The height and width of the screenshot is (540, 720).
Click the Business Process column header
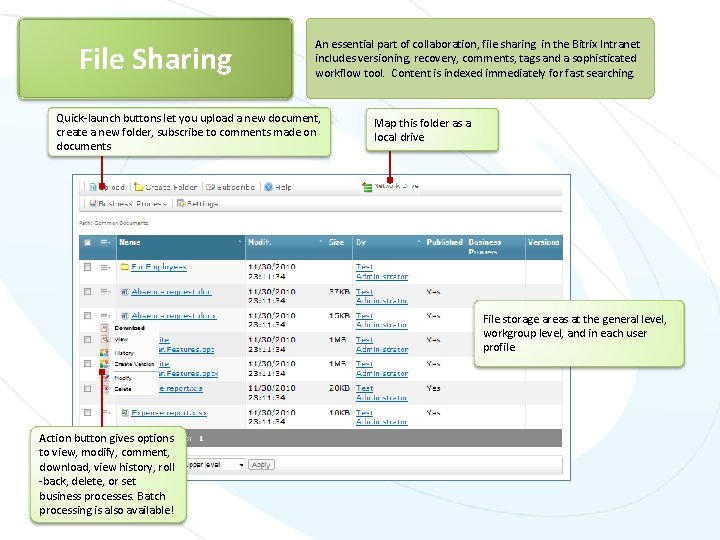(484, 247)
